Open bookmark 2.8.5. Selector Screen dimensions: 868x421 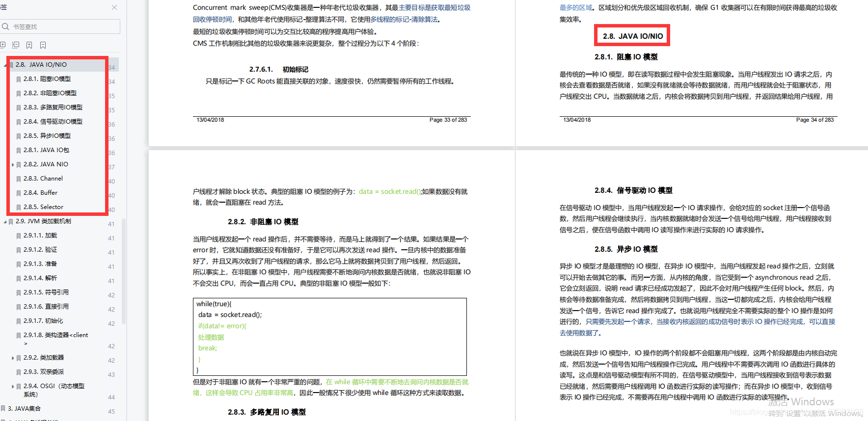click(44, 207)
